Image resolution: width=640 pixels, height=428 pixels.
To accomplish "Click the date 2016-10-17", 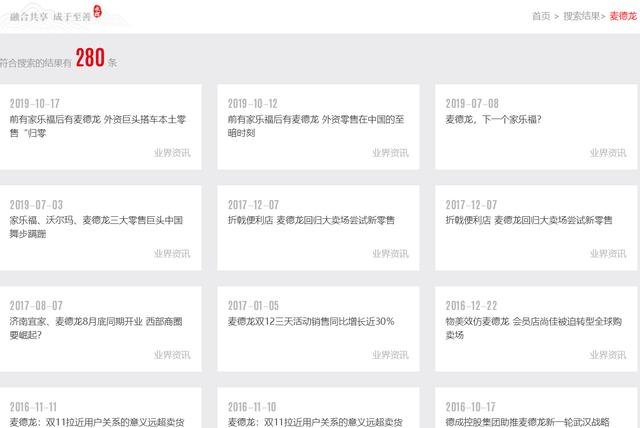I will [470, 407].
